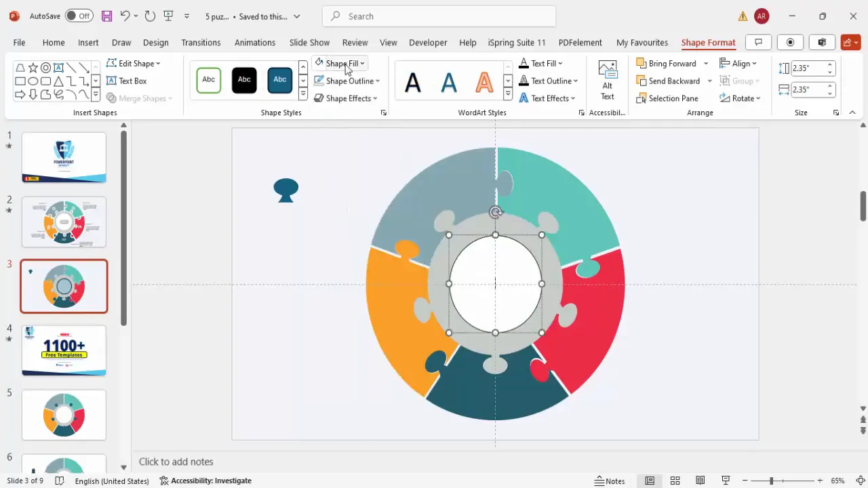Select slide 2 thumbnail
The height and width of the screenshot is (488, 868).
coord(64,222)
